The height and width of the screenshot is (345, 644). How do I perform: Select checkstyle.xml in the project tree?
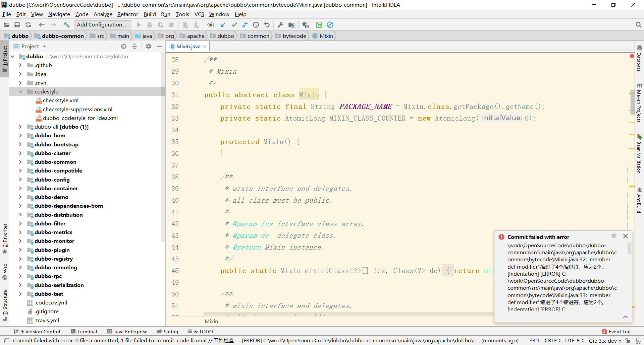[x=60, y=100]
